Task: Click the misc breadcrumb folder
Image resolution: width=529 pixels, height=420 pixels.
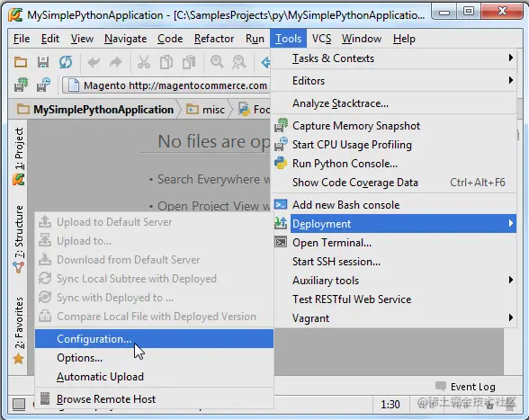Action: click(x=206, y=110)
